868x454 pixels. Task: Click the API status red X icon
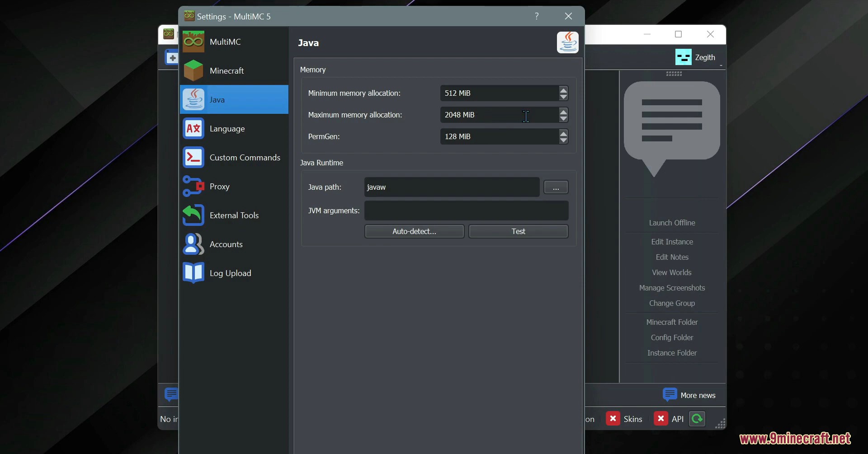click(660, 419)
